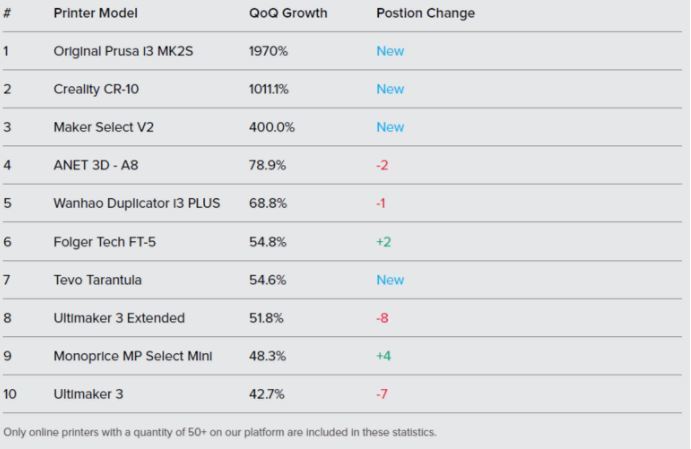The width and height of the screenshot is (691, 449).
Task: Click the Printer Model column header
Action: coord(95,13)
